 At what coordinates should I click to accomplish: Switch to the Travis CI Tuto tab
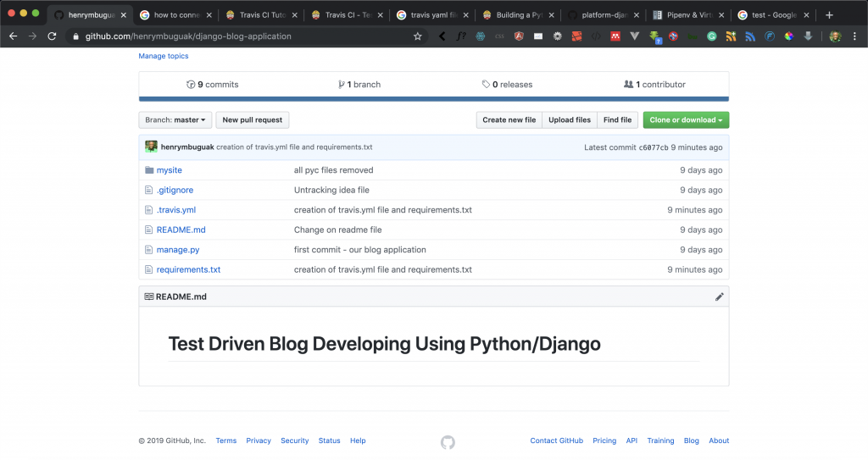[263, 15]
